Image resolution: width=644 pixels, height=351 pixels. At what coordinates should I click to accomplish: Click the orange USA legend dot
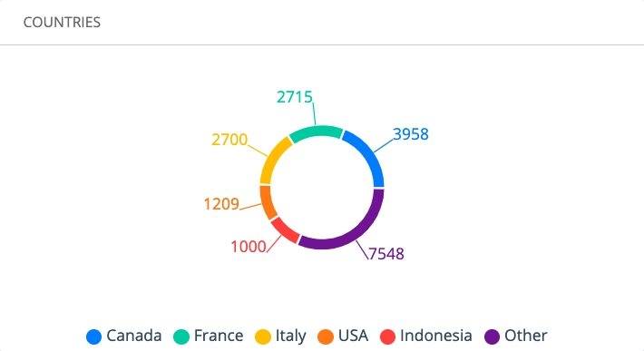click(x=326, y=336)
